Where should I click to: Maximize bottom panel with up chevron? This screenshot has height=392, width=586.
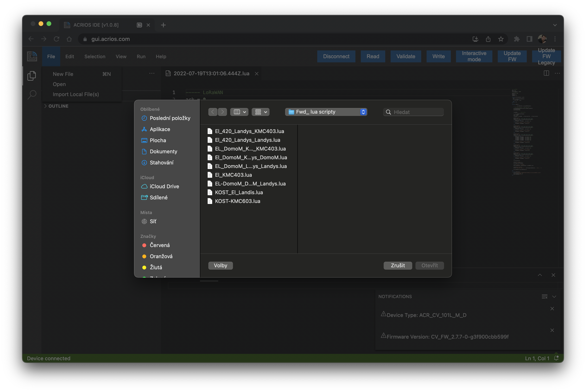540,275
